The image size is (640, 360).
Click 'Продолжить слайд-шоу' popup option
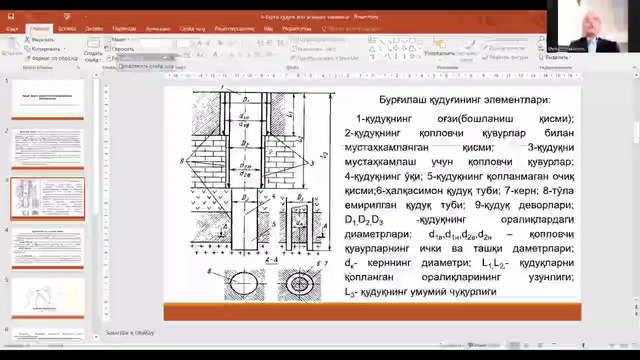[147, 66]
